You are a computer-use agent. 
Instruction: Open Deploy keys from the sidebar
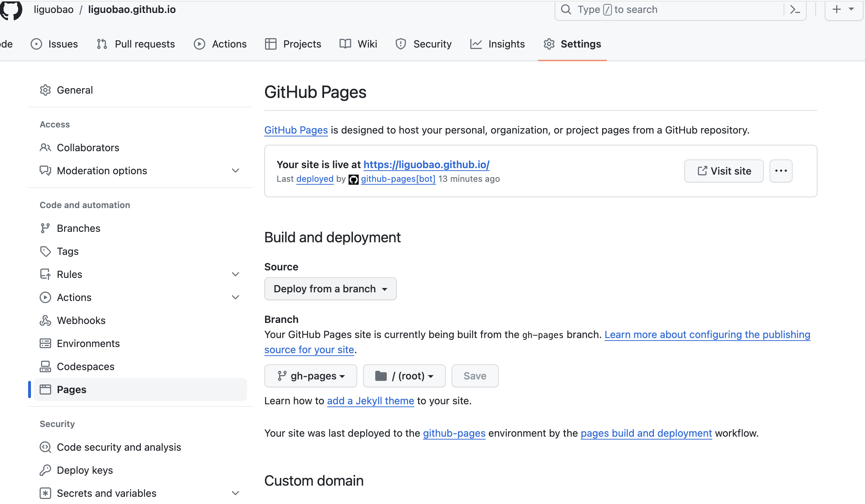[85, 470]
